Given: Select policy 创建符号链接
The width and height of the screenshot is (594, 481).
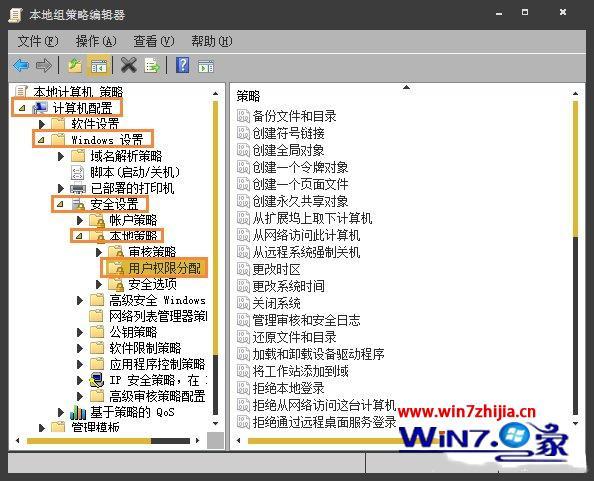Looking at the screenshot, I should coord(288,133).
